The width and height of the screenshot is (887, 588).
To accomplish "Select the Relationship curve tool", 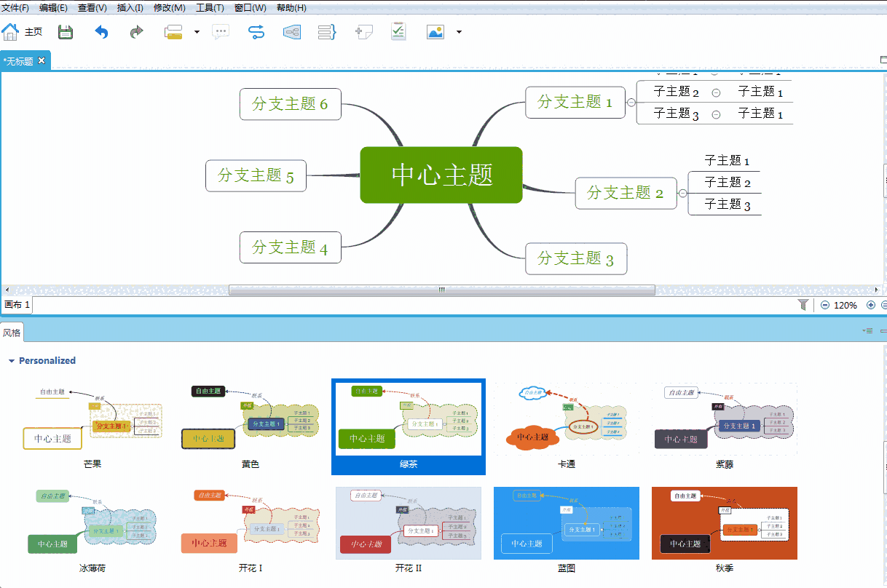I will pyautogui.click(x=256, y=31).
